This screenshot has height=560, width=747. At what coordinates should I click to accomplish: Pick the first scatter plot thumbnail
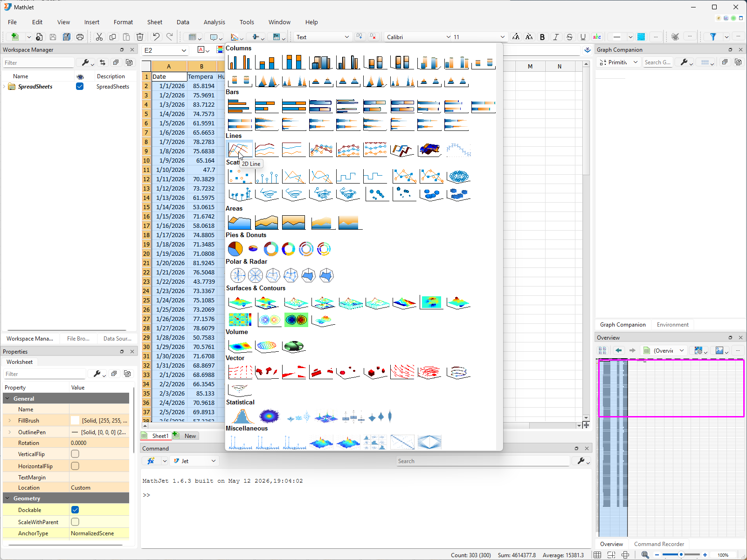tap(239, 176)
